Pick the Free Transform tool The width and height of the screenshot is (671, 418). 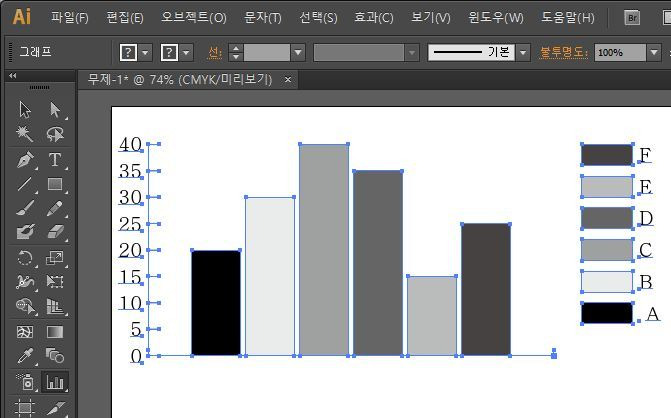pos(55,282)
